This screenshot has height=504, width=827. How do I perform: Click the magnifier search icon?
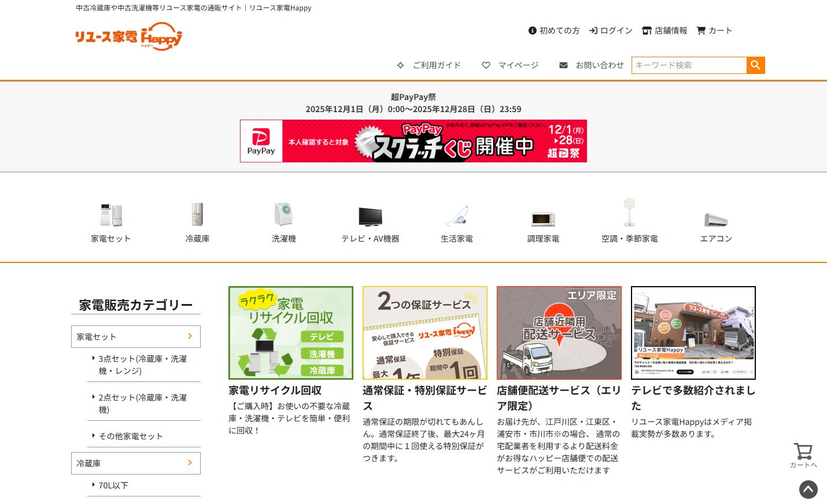click(755, 65)
